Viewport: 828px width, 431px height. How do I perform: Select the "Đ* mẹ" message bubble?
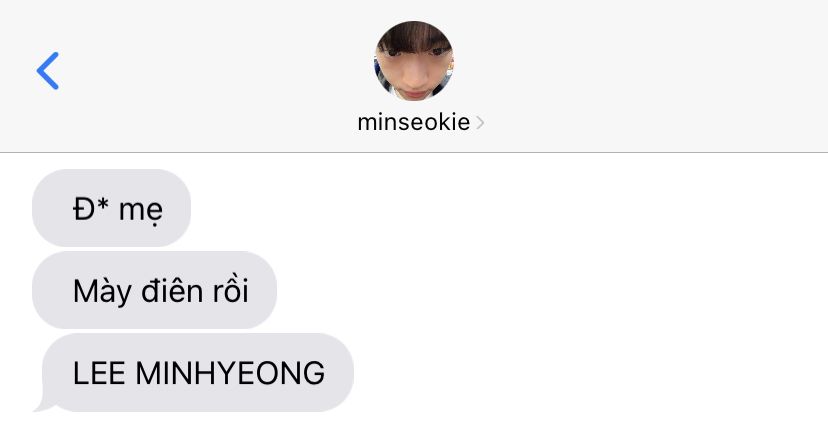[x=111, y=208]
